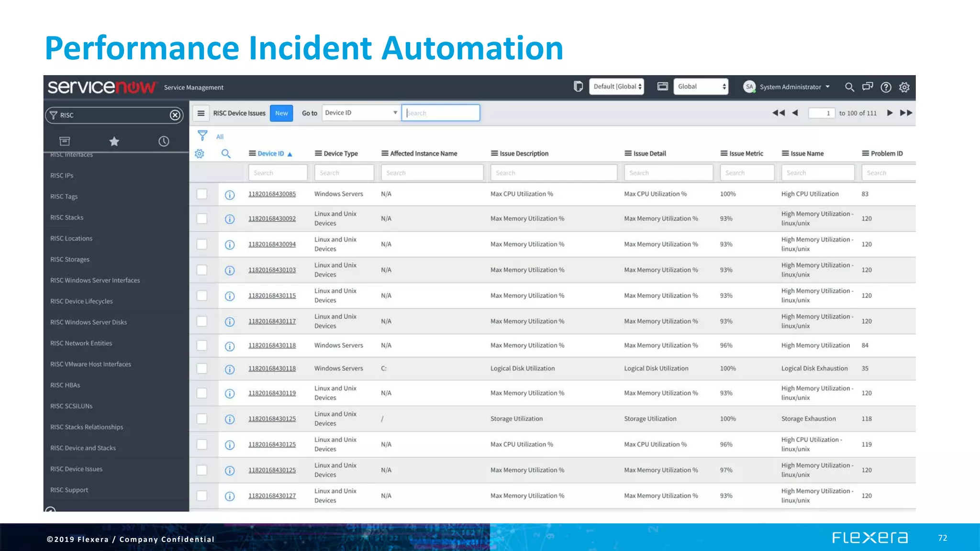Sort by the Device ID column
The image size is (980, 551).
pyautogui.click(x=271, y=154)
